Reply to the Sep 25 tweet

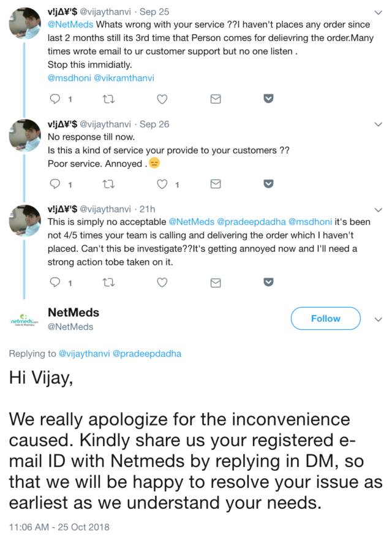pos(55,99)
